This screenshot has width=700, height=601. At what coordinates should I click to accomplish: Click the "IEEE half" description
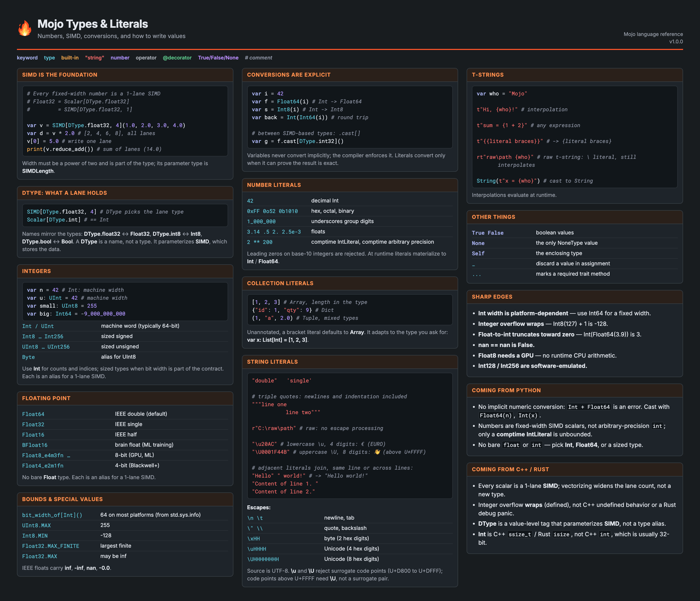coord(126,435)
